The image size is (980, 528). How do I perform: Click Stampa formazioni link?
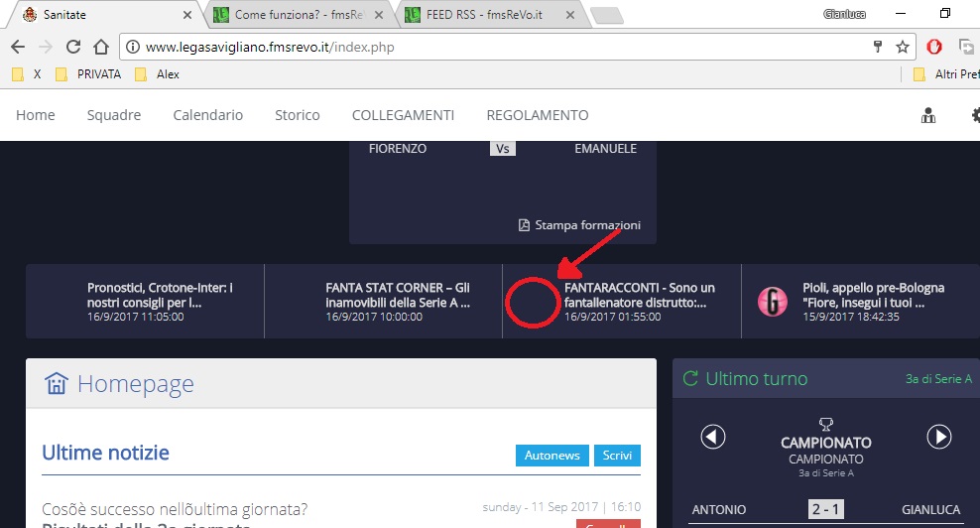click(x=579, y=225)
